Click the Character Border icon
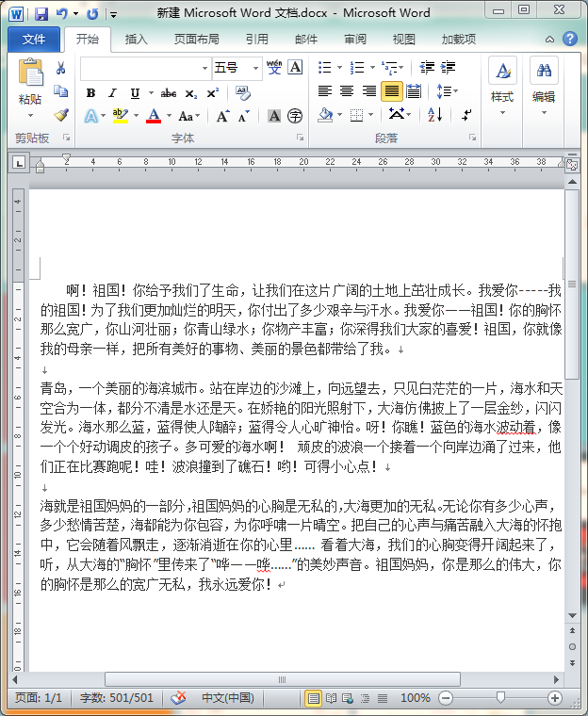 coord(296,68)
